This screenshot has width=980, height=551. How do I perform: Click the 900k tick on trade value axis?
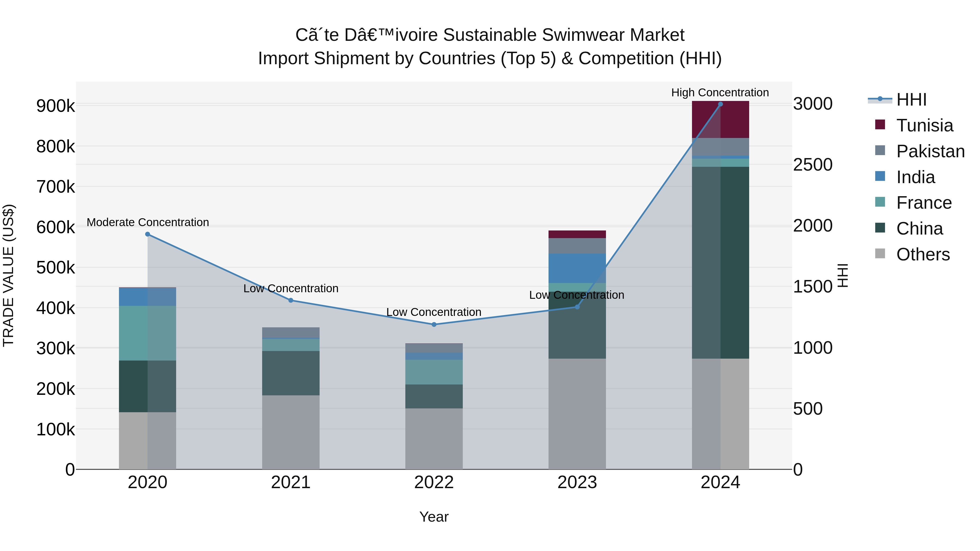click(x=56, y=106)
